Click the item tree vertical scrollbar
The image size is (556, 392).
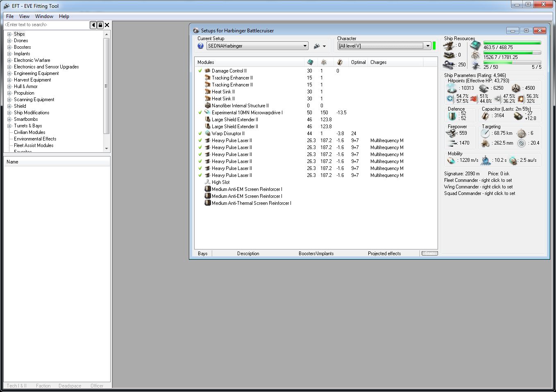[x=107, y=91]
